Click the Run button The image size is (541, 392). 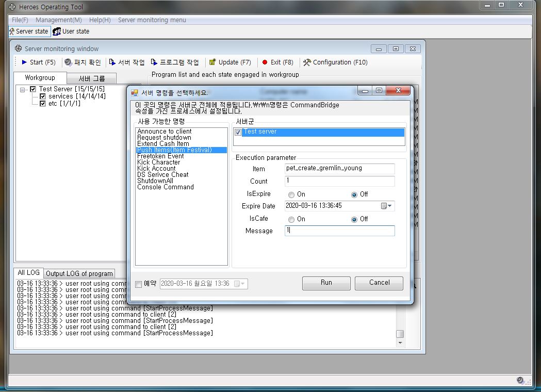(326, 283)
